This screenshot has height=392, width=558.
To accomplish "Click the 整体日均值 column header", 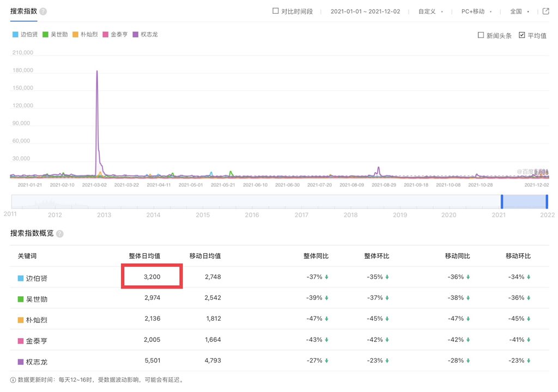I will [144, 256].
